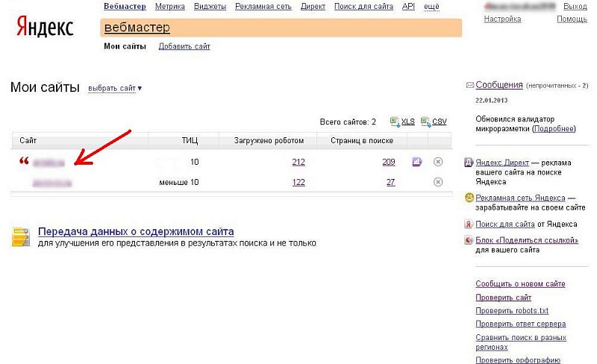Open the 27 pages in search link

[390, 183]
